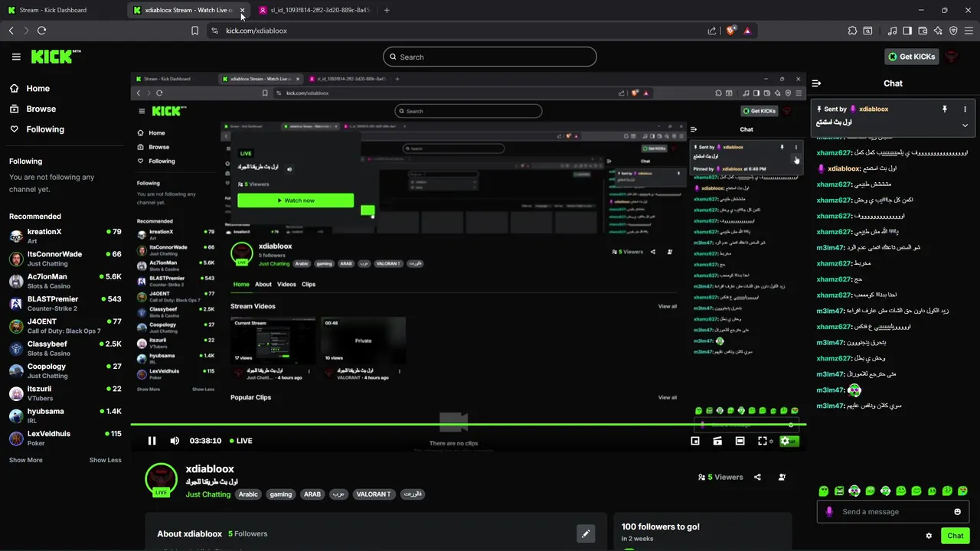Create a clip with the clapperboard icon

point(717,441)
